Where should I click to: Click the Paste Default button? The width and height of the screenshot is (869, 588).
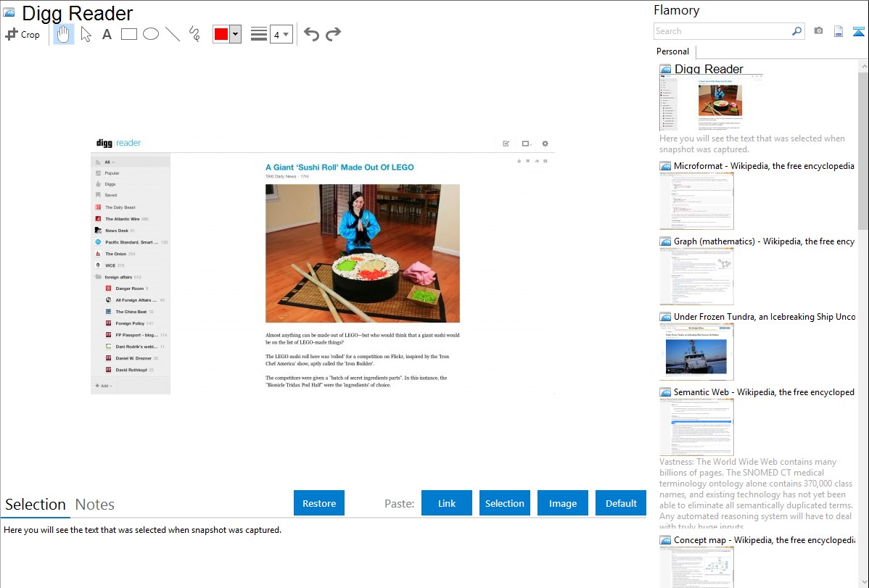pos(621,503)
